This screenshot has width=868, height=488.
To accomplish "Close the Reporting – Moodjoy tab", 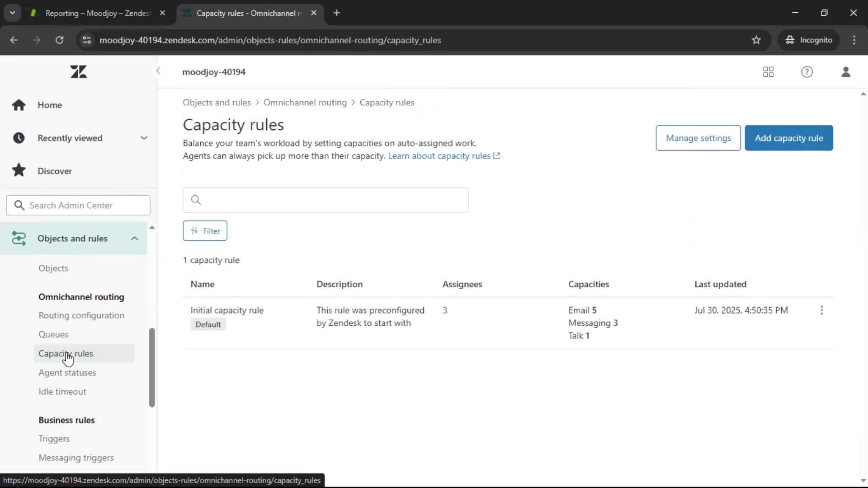I will [x=162, y=13].
